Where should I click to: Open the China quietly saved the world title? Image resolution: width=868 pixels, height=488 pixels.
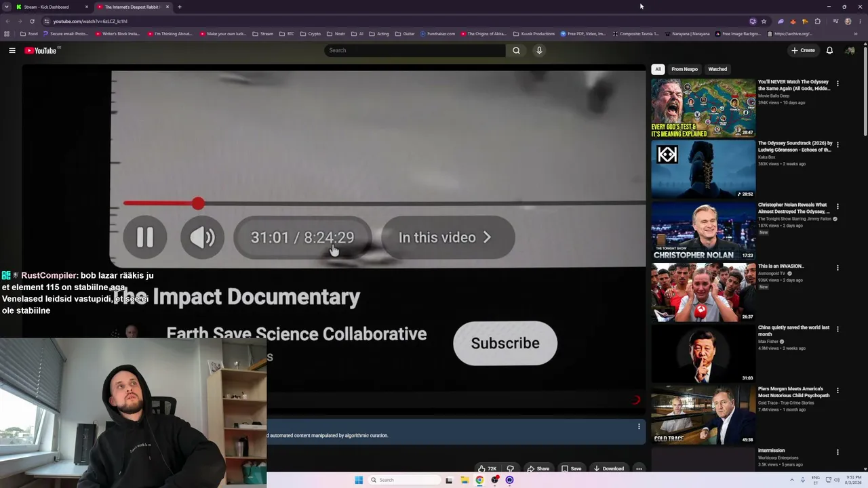tap(793, 331)
